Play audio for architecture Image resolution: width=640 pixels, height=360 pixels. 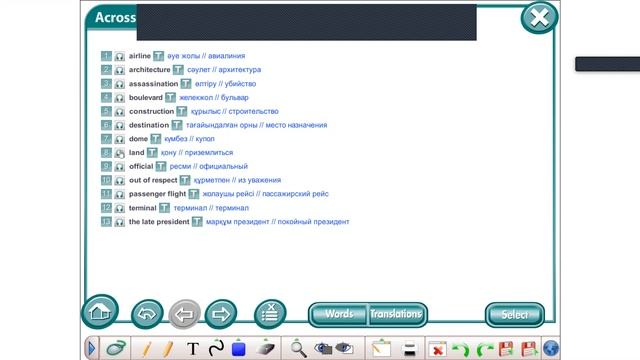pyautogui.click(x=119, y=70)
